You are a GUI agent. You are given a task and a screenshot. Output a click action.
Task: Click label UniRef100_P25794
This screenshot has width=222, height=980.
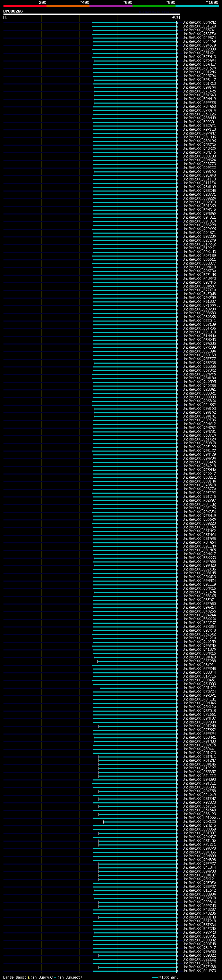tap(199, 76)
